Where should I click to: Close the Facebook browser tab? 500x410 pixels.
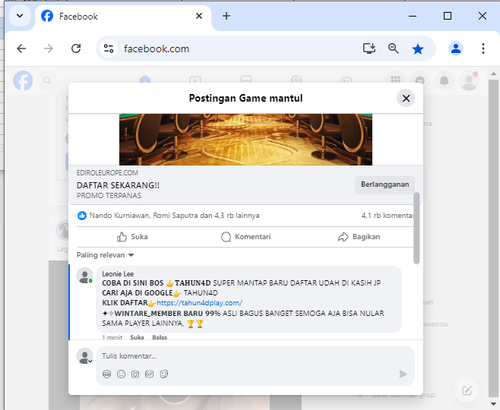(199, 16)
